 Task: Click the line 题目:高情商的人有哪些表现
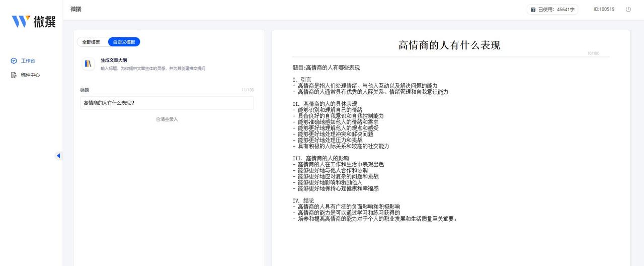[x=326, y=68]
